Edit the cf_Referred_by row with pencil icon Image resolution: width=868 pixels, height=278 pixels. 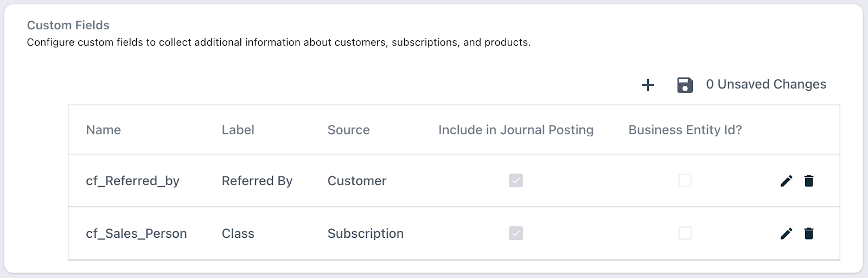tap(786, 181)
